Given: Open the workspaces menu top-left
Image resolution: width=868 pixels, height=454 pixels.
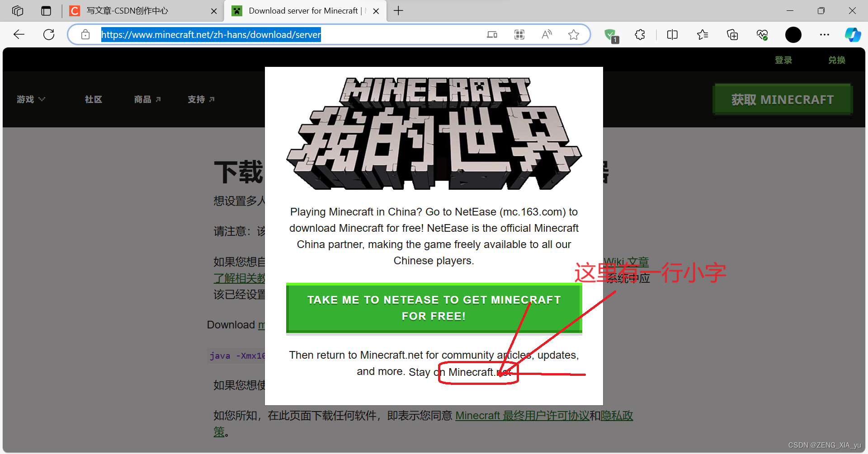Looking at the screenshot, I should click(17, 11).
